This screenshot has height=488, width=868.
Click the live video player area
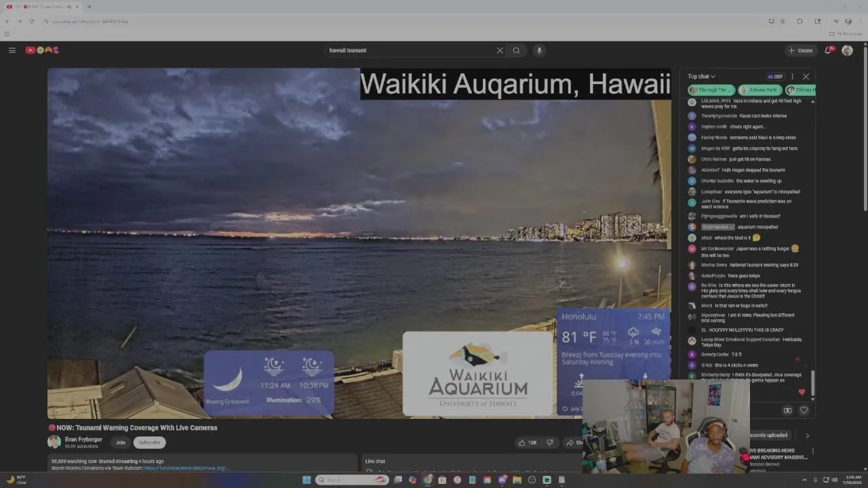pyautogui.click(x=359, y=243)
